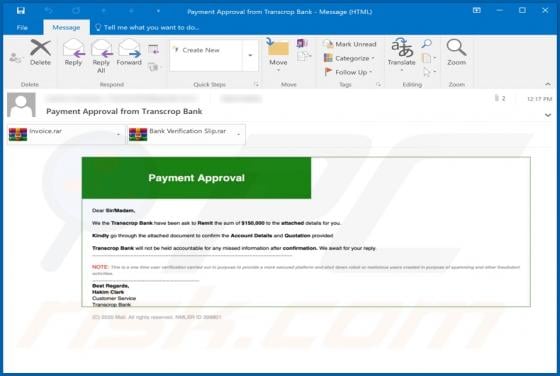
Task: Expand the message header chevron
Action: coord(548,115)
